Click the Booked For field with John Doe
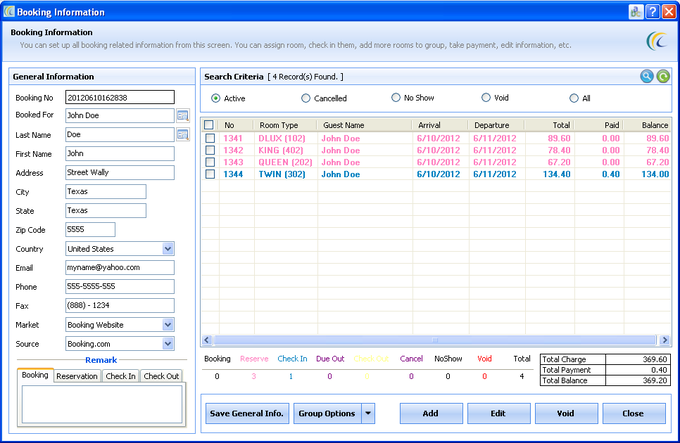680x443 pixels. [120, 116]
